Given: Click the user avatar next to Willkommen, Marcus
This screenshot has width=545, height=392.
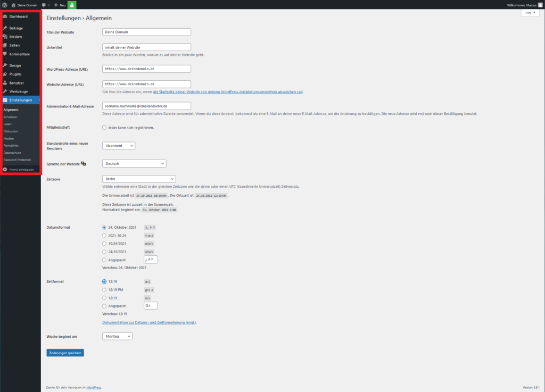Looking at the screenshot, I should 540,5.
